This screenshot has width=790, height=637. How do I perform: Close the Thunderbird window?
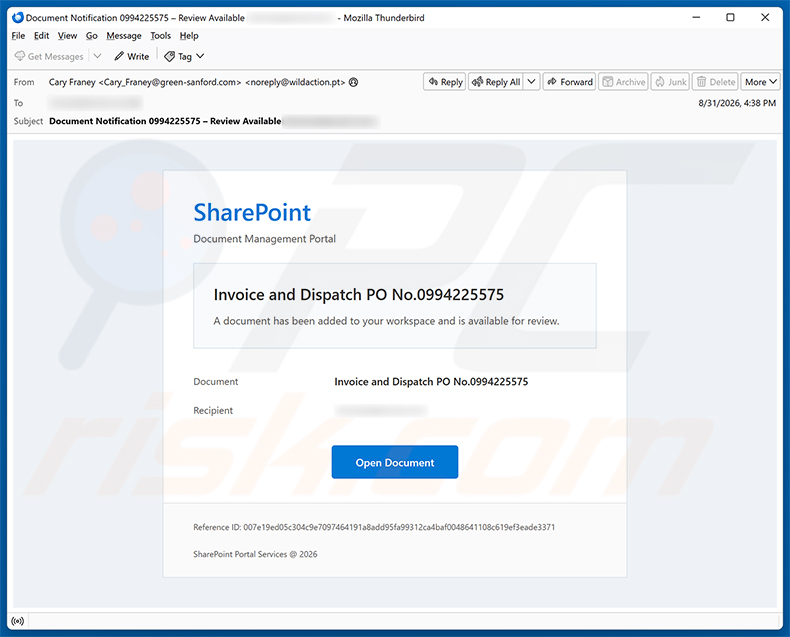[x=765, y=18]
